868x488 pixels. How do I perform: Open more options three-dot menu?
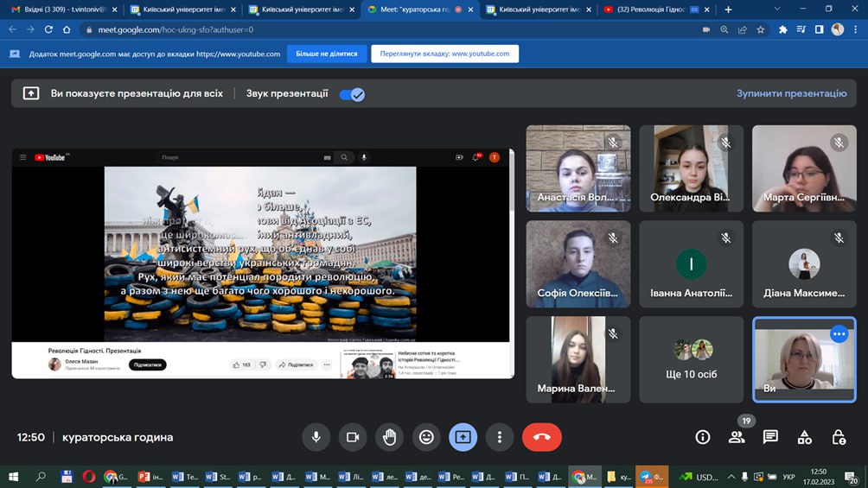(499, 437)
